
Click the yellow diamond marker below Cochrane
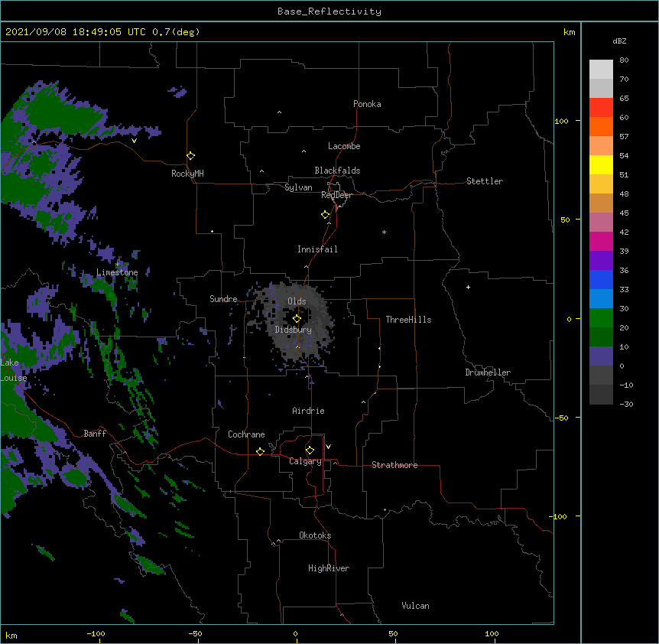pyautogui.click(x=260, y=451)
